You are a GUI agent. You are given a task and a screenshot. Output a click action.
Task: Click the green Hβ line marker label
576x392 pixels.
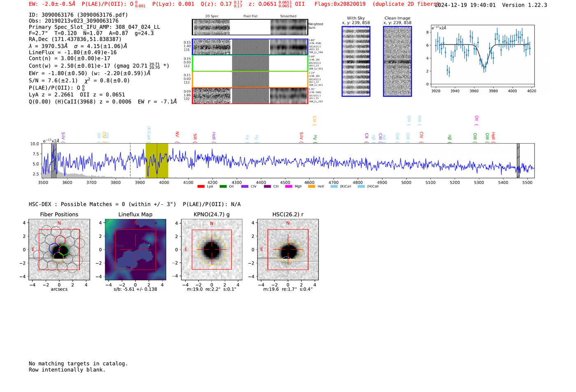450,138
